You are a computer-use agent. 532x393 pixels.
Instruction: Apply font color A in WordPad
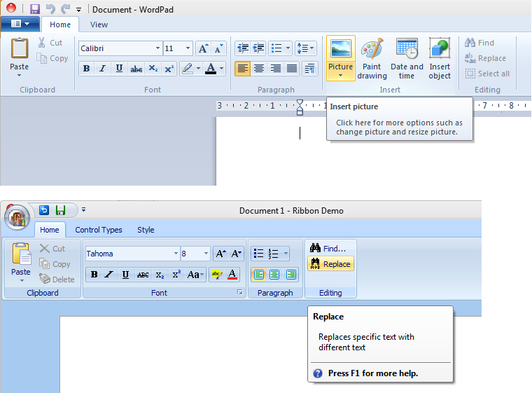click(x=211, y=69)
